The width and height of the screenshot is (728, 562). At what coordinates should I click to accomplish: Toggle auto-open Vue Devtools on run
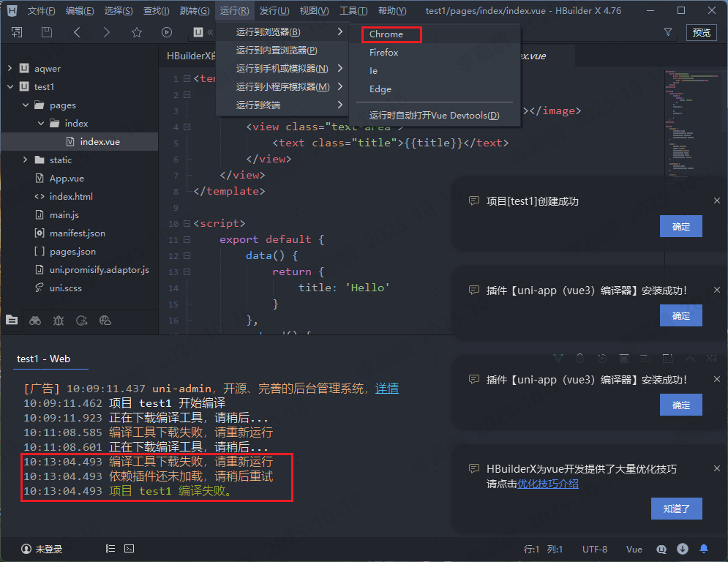pyautogui.click(x=434, y=115)
